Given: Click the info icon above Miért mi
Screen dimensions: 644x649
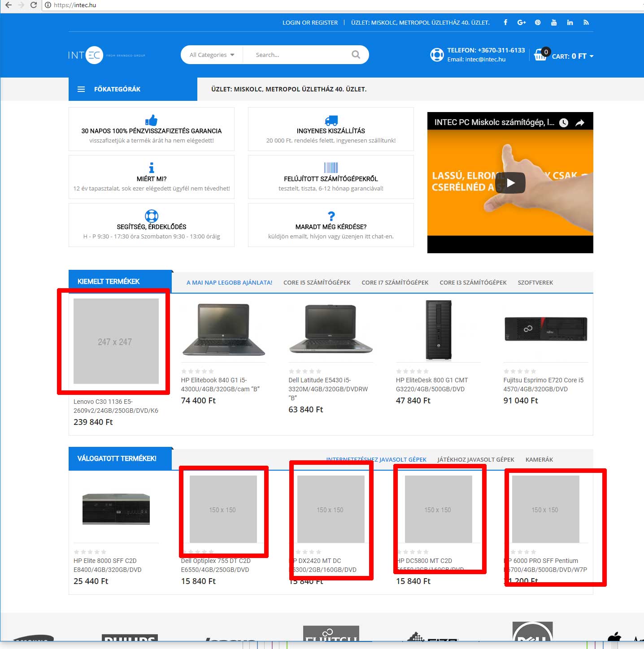Looking at the screenshot, I should (x=152, y=168).
